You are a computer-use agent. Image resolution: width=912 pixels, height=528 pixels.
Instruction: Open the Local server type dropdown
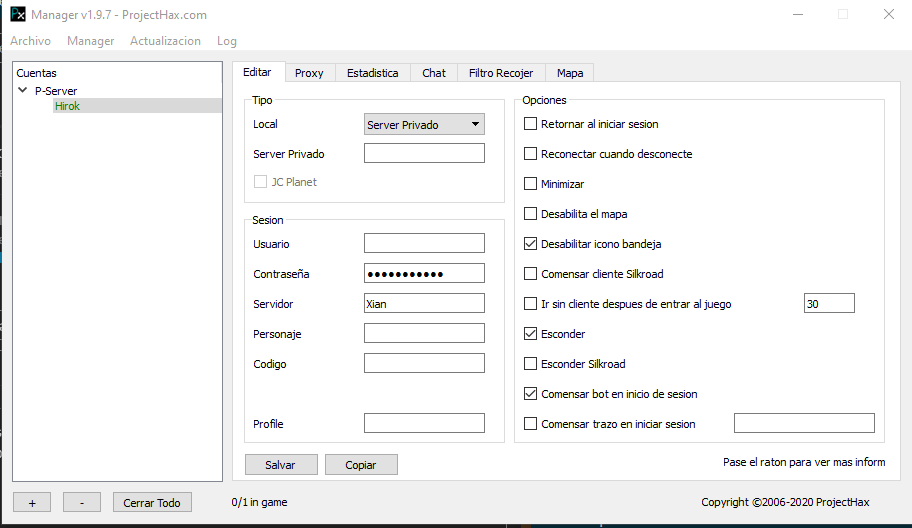pyautogui.click(x=424, y=125)
